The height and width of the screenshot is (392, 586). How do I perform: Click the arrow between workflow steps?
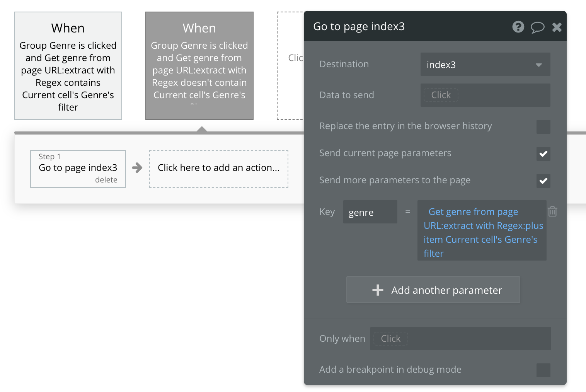point(137,168)
